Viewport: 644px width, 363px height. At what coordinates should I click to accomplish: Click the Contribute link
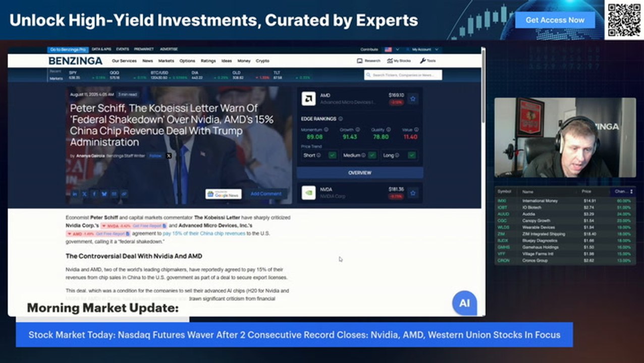pos(369,50)
